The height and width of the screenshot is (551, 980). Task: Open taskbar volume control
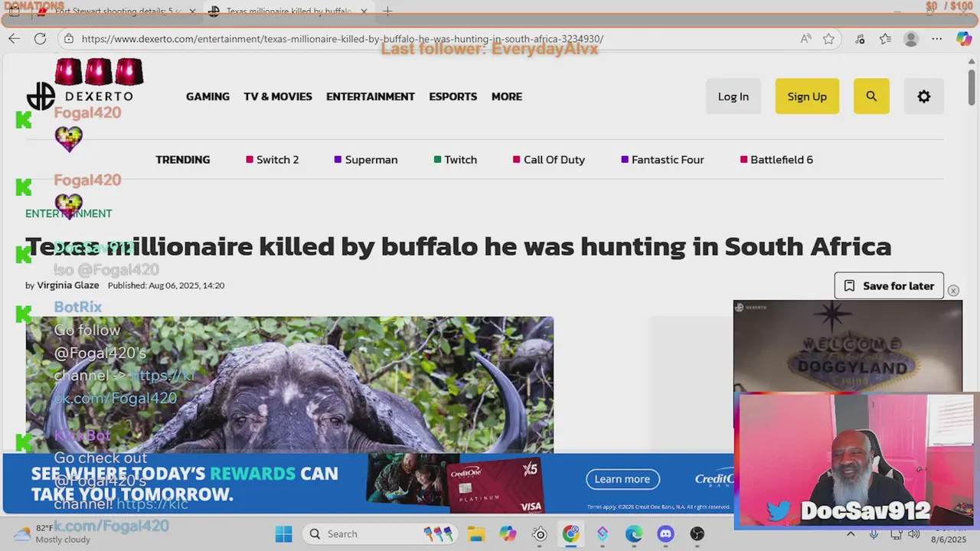(x=913, y=534)
